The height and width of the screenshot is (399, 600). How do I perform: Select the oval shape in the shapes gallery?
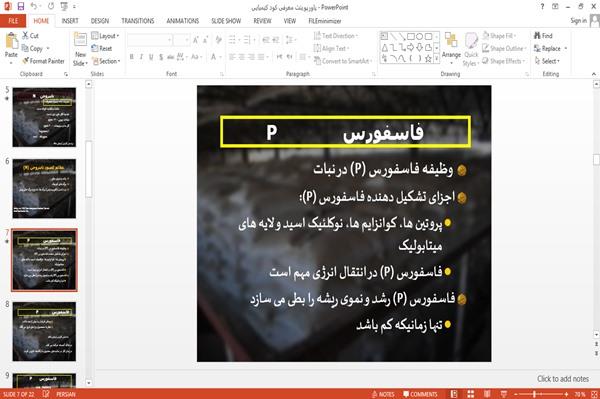click(420, 36)
